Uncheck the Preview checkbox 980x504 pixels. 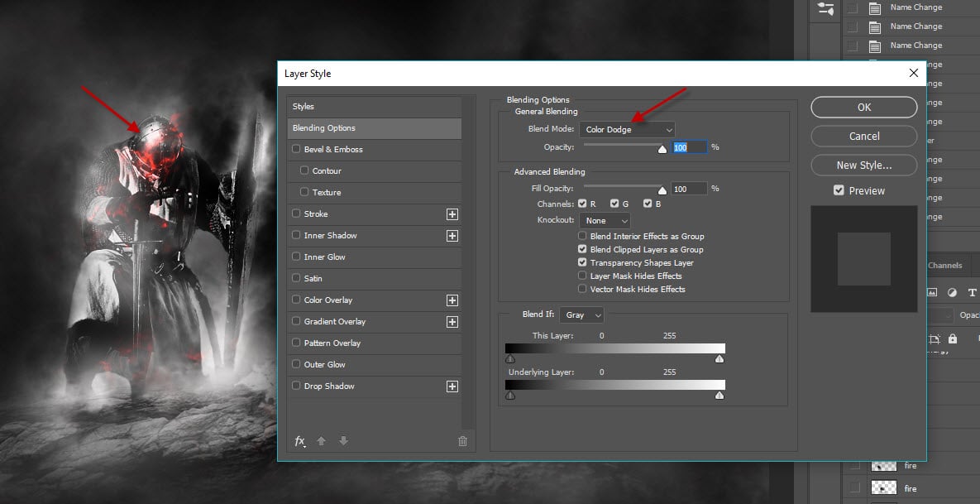[839, 190]
